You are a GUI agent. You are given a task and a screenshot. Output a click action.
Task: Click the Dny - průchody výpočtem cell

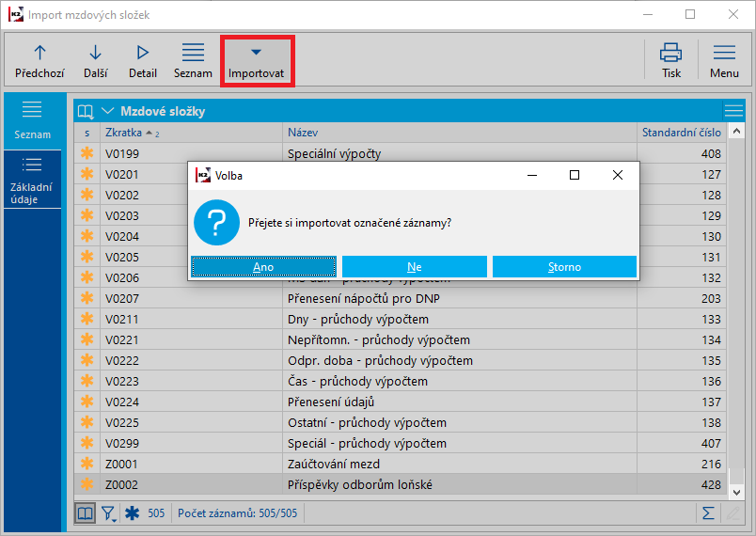[x=460, y=319]
